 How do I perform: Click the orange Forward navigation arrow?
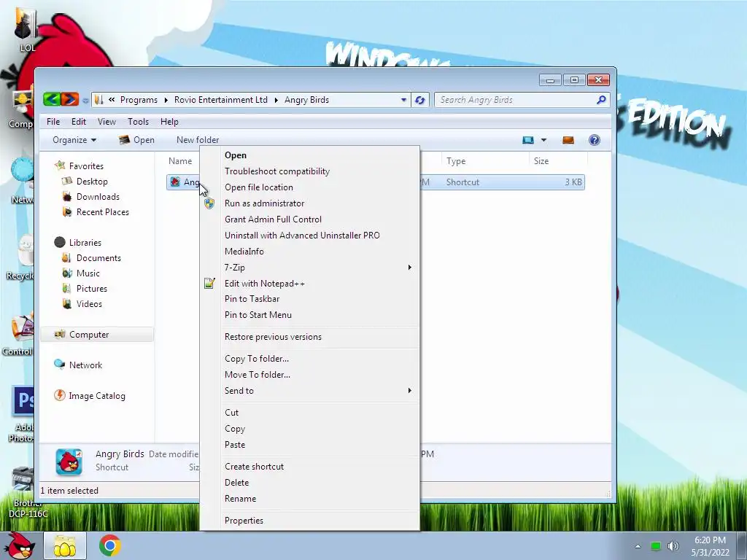(x=69, y=99)
